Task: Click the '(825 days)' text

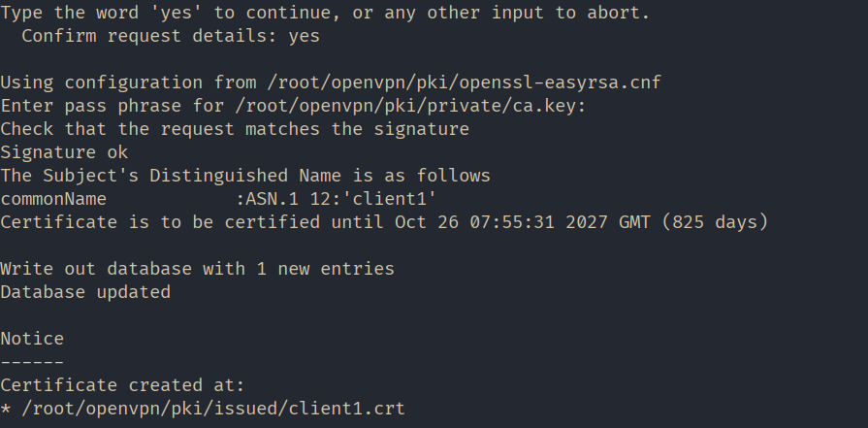Action: click(x=715, y=222)
